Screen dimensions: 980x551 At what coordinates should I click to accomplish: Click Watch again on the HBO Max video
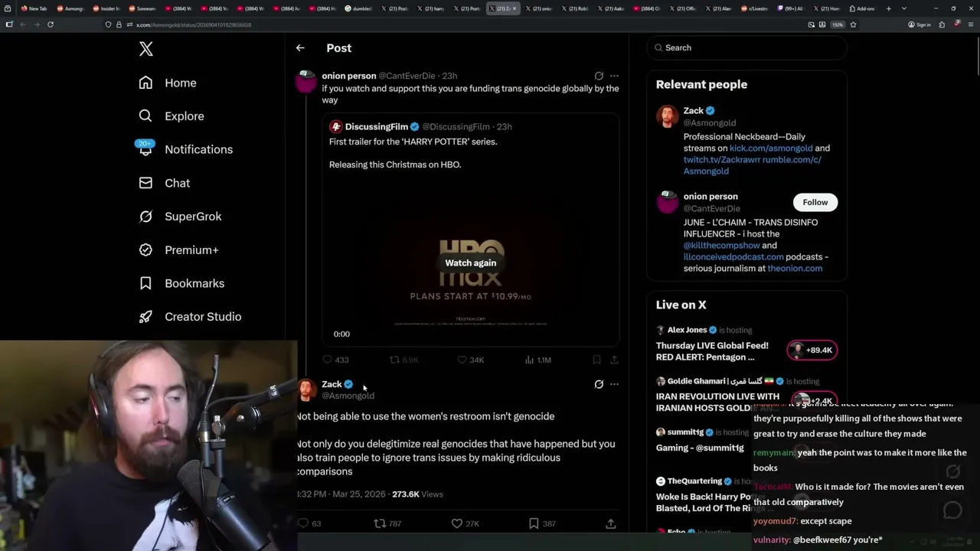pyautogui.click(x=471, y=262)
